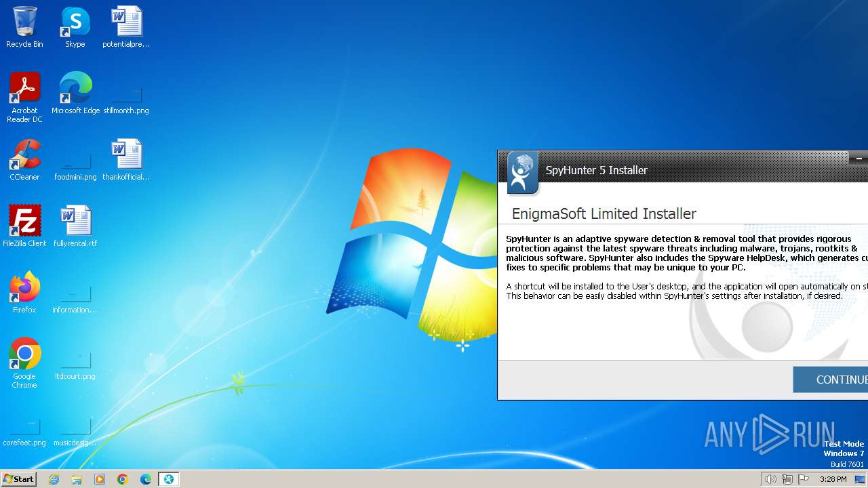Open Windows Media Player on taskbar
868x488 pixels.
coord(100,479)
